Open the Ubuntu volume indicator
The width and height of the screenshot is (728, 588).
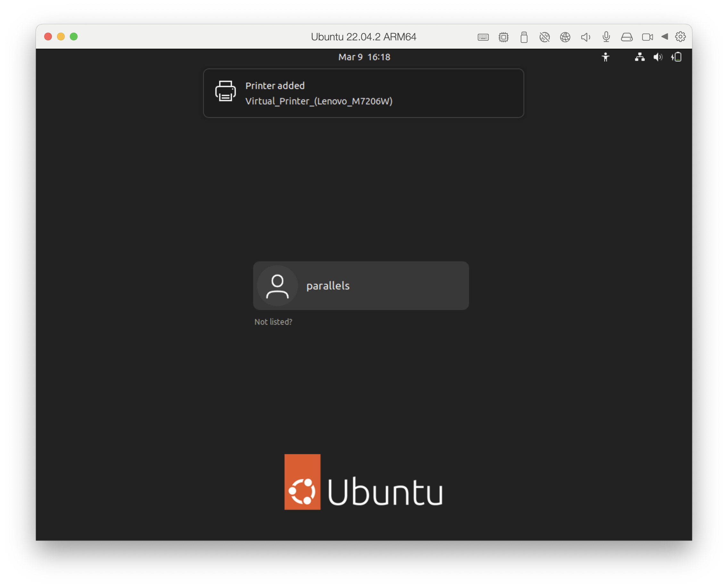coord(658,57)
